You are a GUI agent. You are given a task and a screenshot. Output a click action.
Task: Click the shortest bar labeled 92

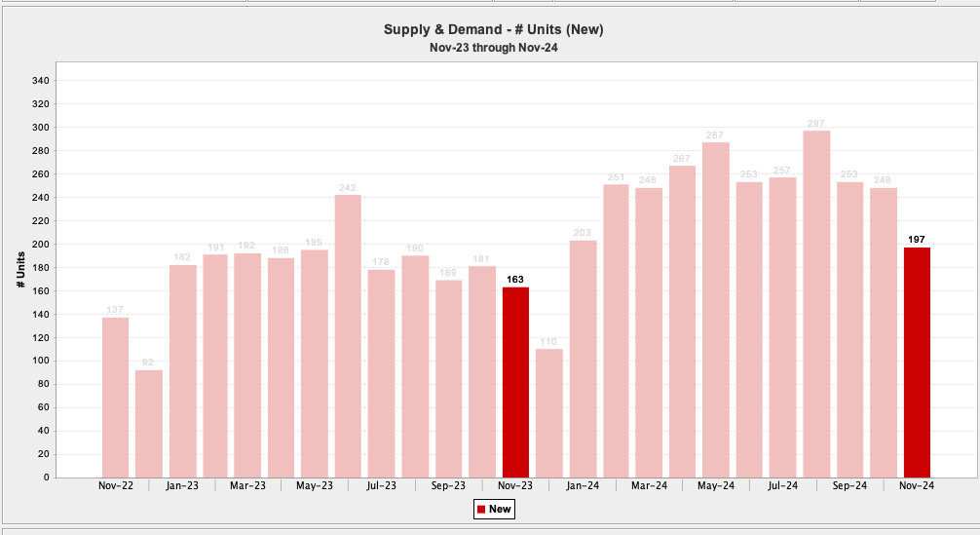[x=149, y=423]
